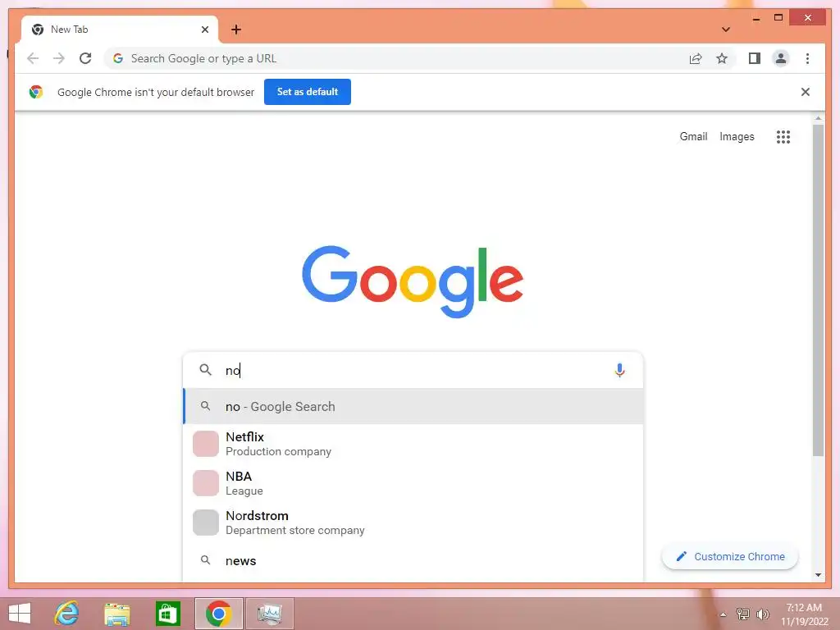
Task: Select the 'news' search suggestion
Action: [x=413, y=561]
